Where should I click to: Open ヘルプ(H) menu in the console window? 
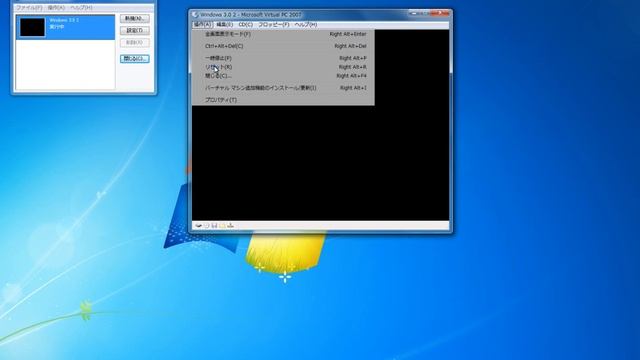[81, 8]
